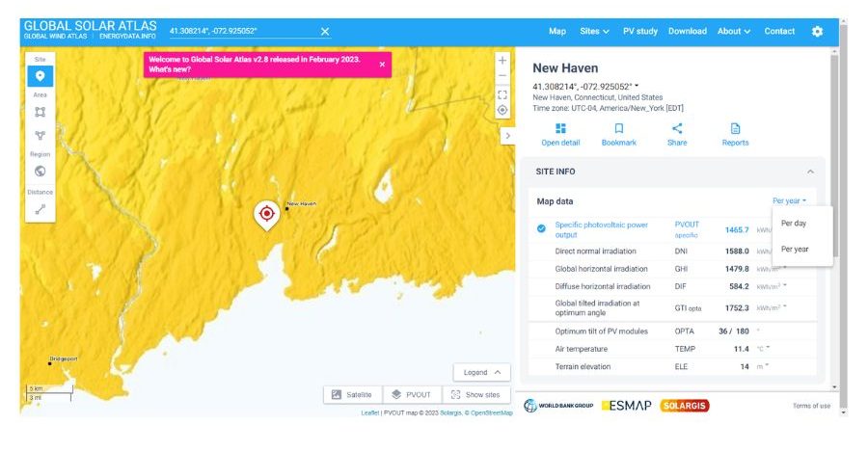
Task: Open the Sites menu
Action: 594,31
